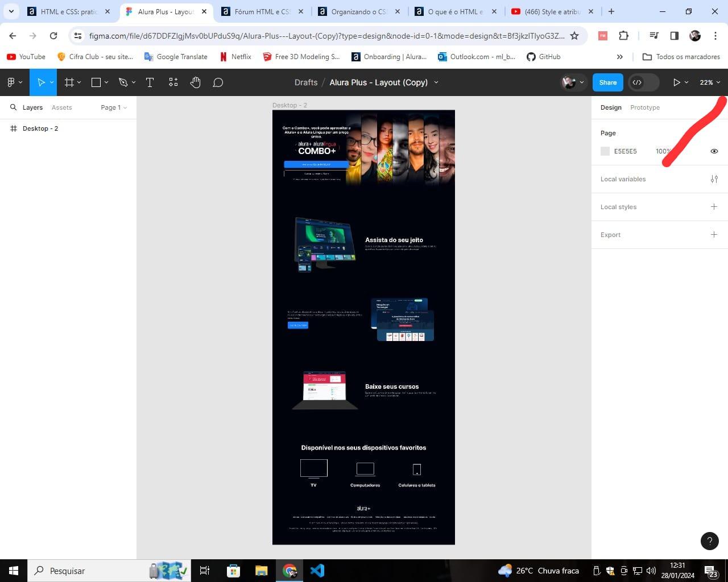Viewport: 728px width, 582px height.
Task: Open the Chrome three-dot menu
Action: 715,35
